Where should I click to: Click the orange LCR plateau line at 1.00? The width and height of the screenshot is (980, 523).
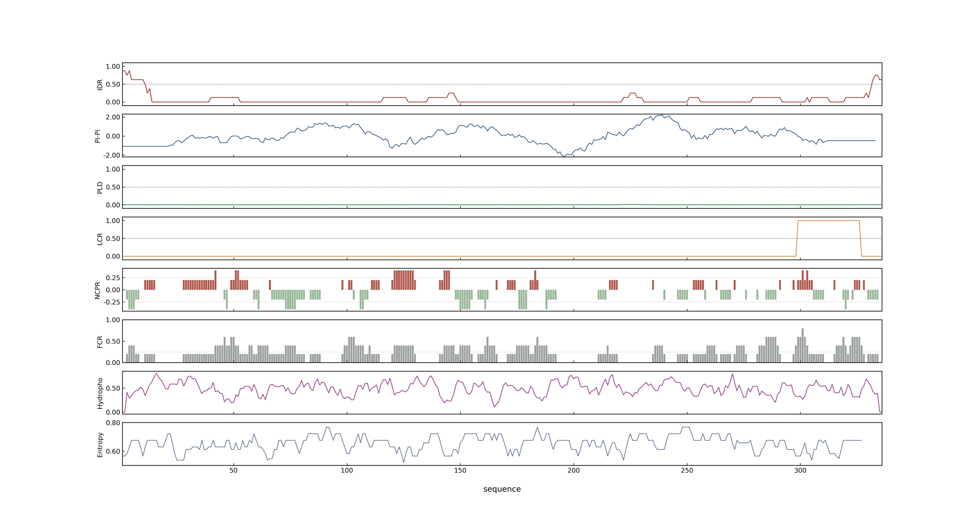coord(829,220)
